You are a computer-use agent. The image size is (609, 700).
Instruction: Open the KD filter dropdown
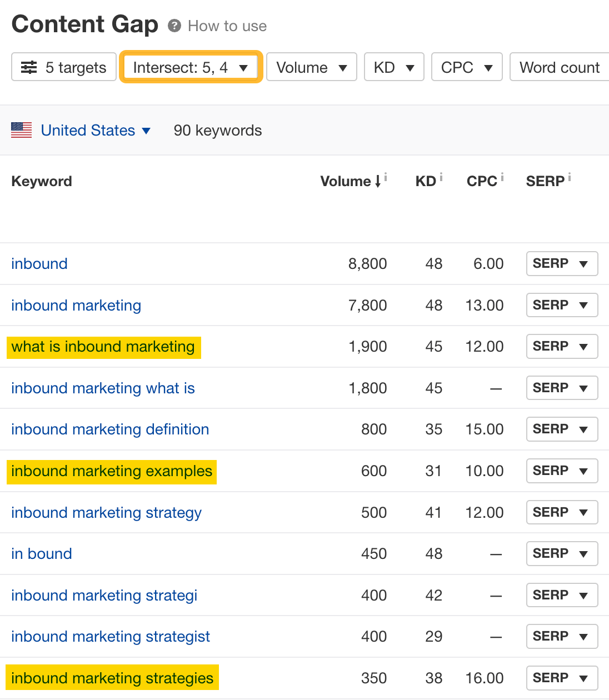(x=394, y=67)
